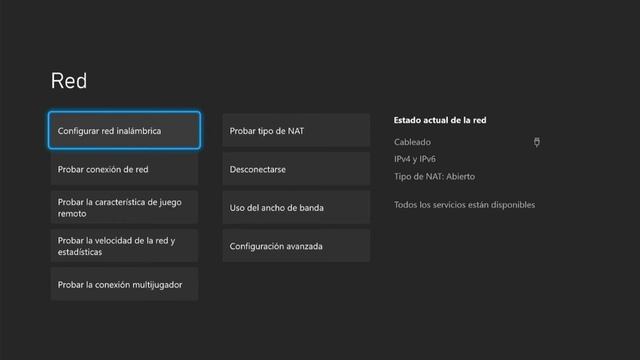Start Probar la conexión multijugador
Screen dimensions: 640x360
[x=124, y=284]
